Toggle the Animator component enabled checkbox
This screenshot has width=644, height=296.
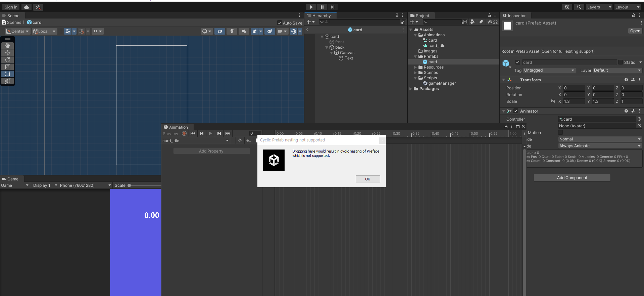point(516,111)
